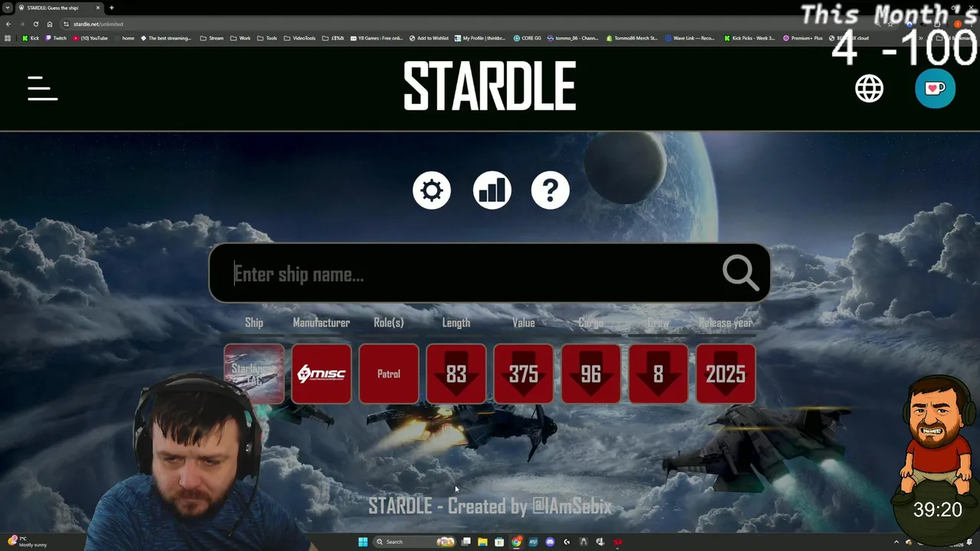Viewport: 980px width, 551px height.
Task: Open the Windows Start menu
Action: pos(363,542)
